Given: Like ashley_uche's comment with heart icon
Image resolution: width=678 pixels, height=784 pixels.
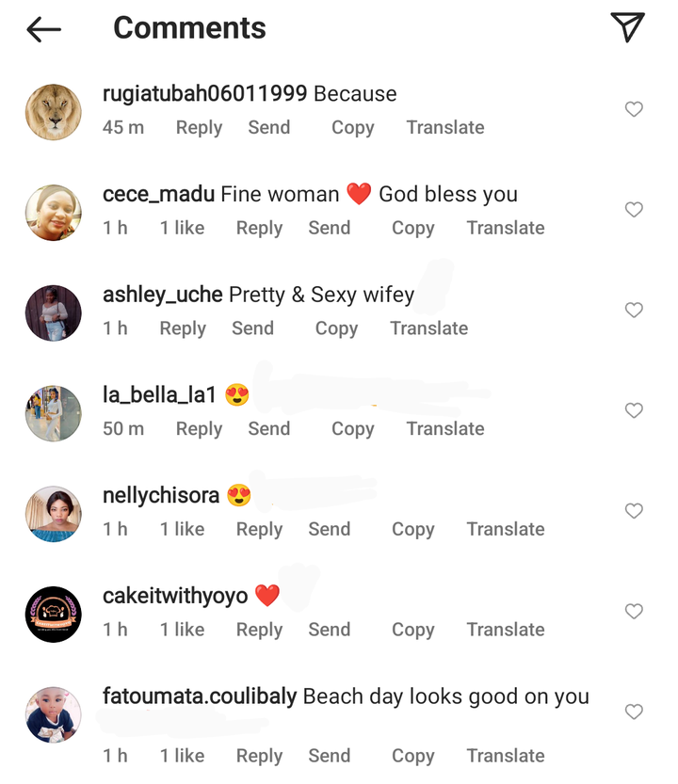Looking at the screenshot, I should 634,310.
